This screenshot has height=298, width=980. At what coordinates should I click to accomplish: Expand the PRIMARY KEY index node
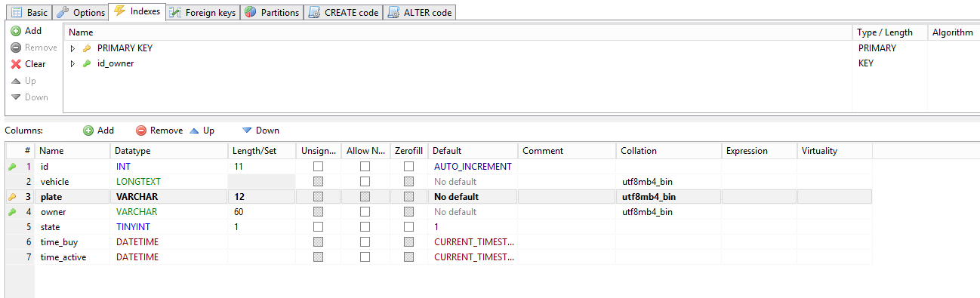coord(72,48)
